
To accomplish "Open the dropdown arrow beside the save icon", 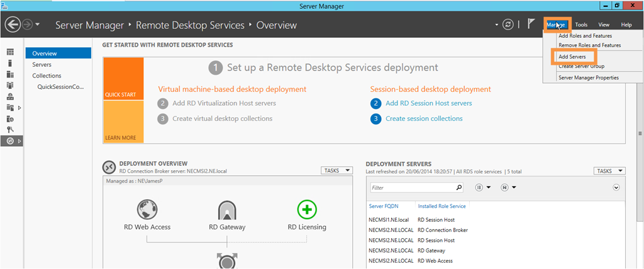I will click(x=514, y=188).
